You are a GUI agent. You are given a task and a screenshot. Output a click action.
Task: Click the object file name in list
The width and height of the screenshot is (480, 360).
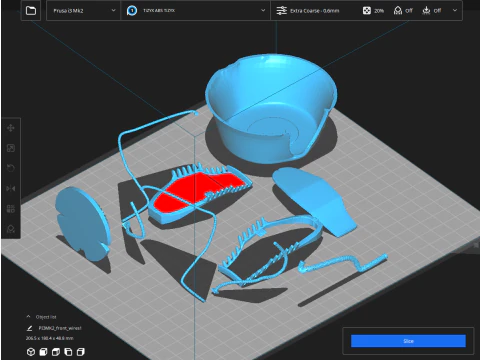[60, 328]
